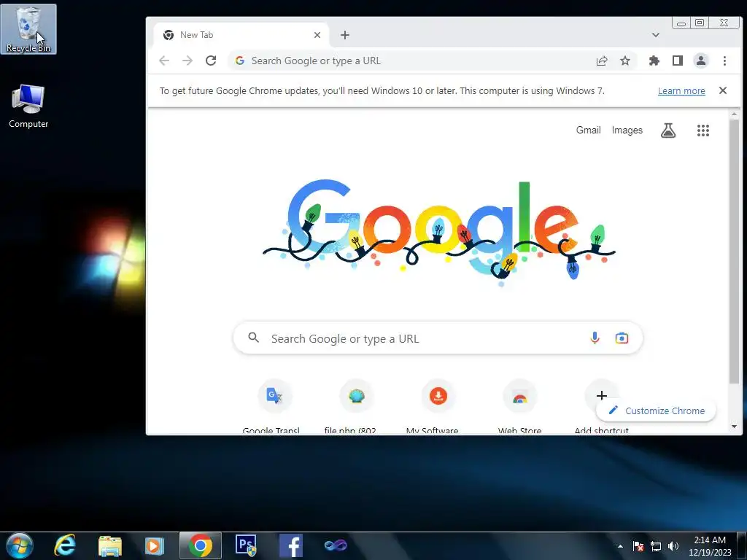Open the Chrome three-dot menu

[x=724, y=61]
